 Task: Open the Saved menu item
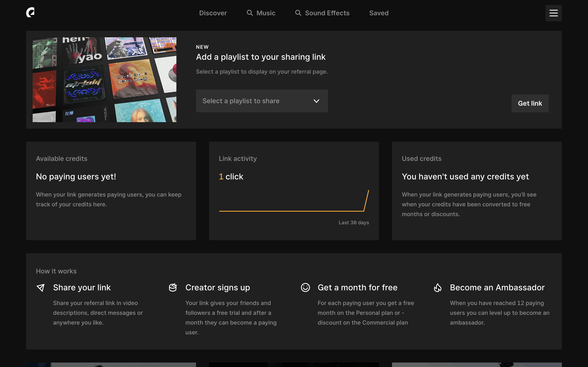click(379, 13)
